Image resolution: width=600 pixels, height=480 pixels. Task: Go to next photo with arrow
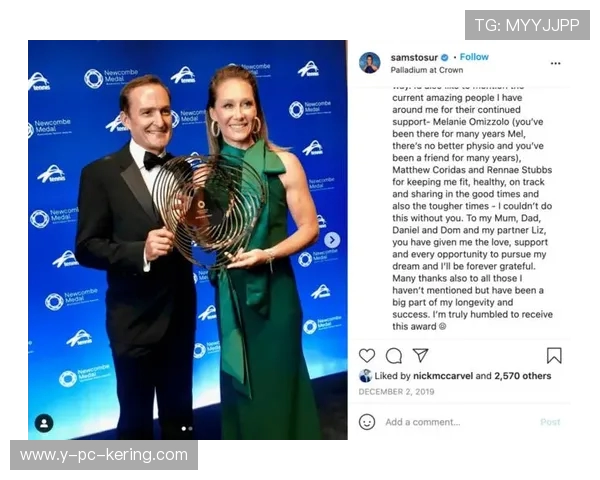[x=332, y=240]
